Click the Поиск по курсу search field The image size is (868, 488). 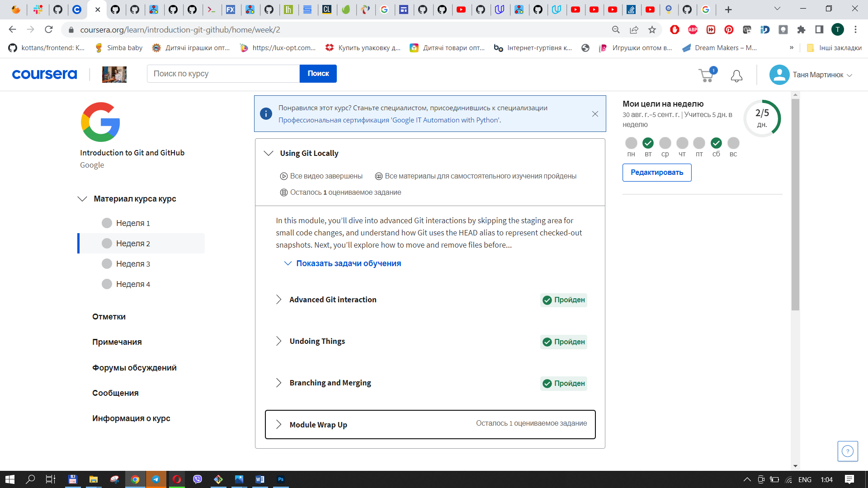click(223, 74)
